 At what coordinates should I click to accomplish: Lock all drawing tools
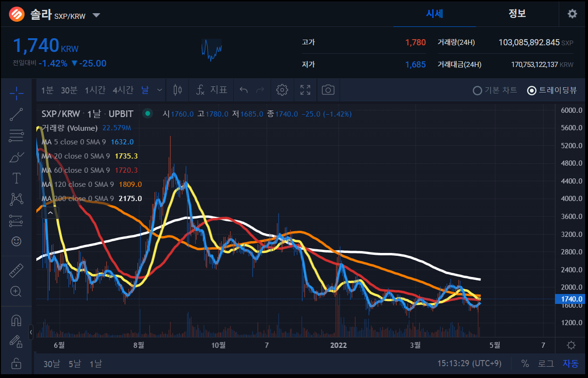coord(17,363)
